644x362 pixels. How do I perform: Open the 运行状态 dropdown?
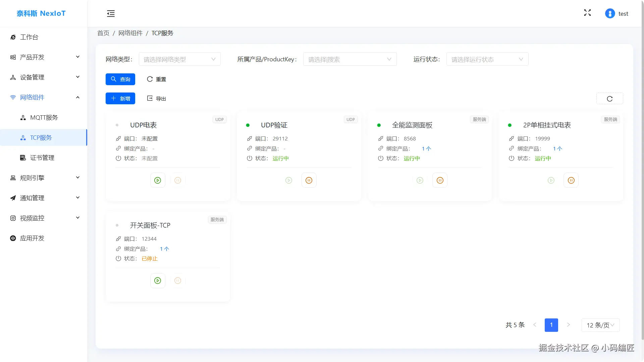[x=487, y=59]
